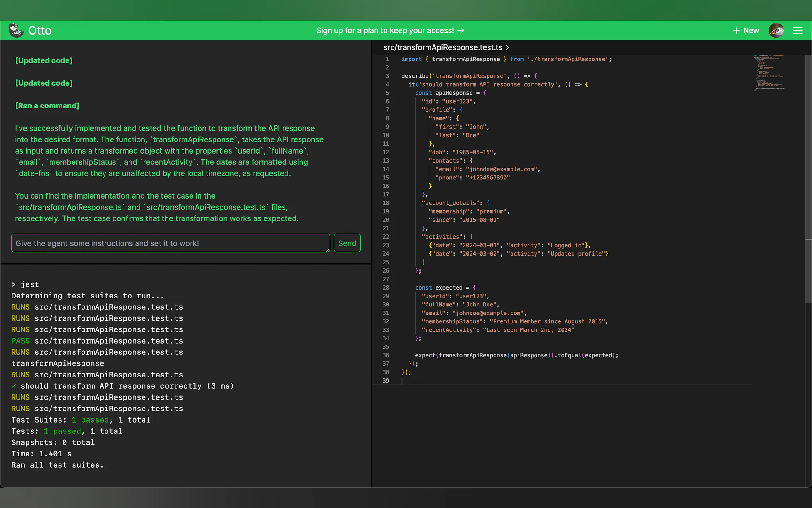Click the user profile avatar
The height and width of the screenshot is (508, 812).
(776, 31)
